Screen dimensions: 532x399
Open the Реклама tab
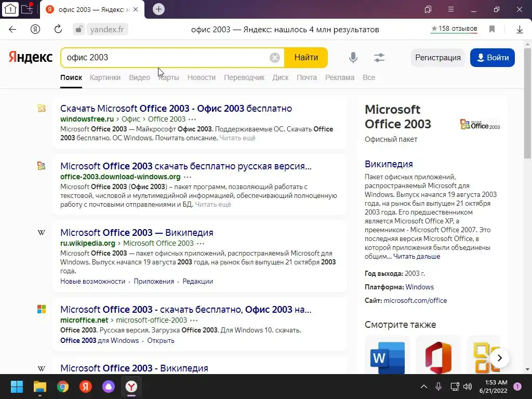coord(340,77)
